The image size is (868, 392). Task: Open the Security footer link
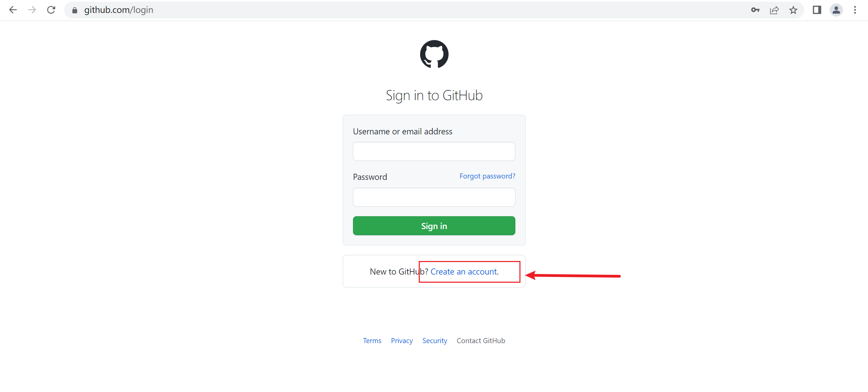coord(435,341)
